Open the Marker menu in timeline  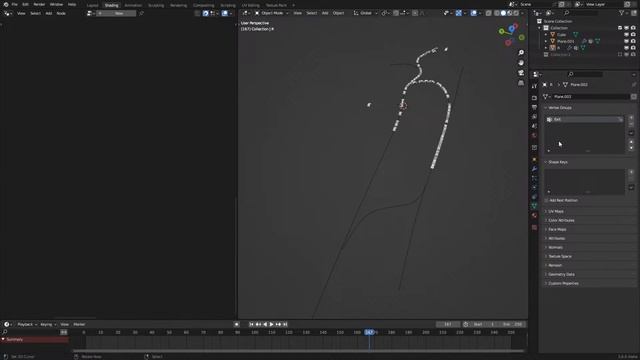pyautogui.click(x=79, y=324)
